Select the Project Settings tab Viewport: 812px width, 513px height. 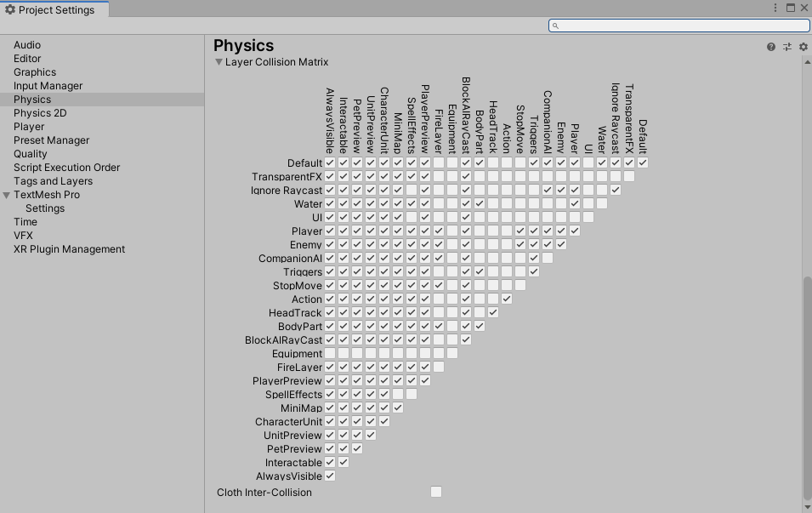point(54,10)
